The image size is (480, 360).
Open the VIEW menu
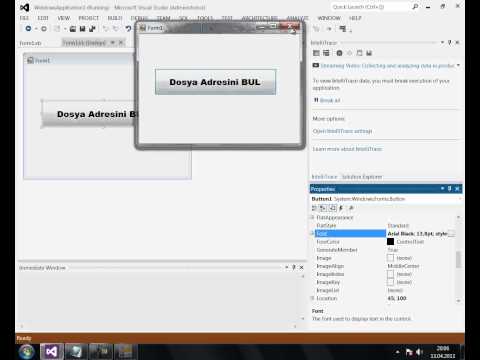(64, 18)
